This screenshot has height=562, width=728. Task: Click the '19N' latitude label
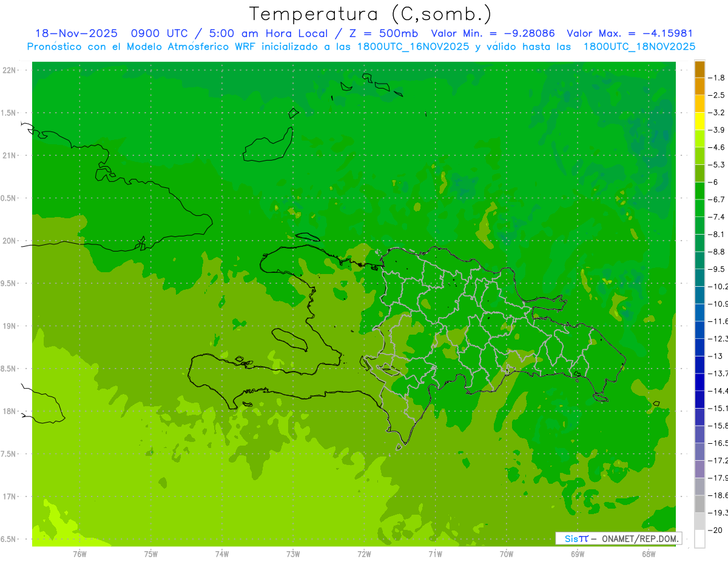(10, 326)
